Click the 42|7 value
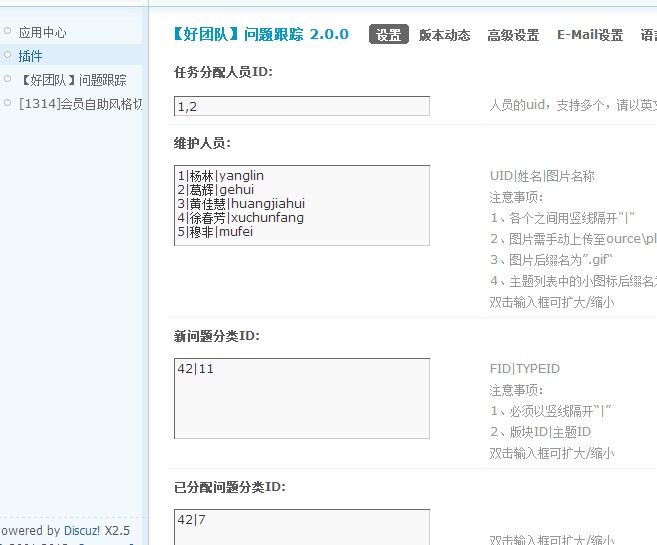The height and width of the screenshot is (545, 657). (191, 520)
